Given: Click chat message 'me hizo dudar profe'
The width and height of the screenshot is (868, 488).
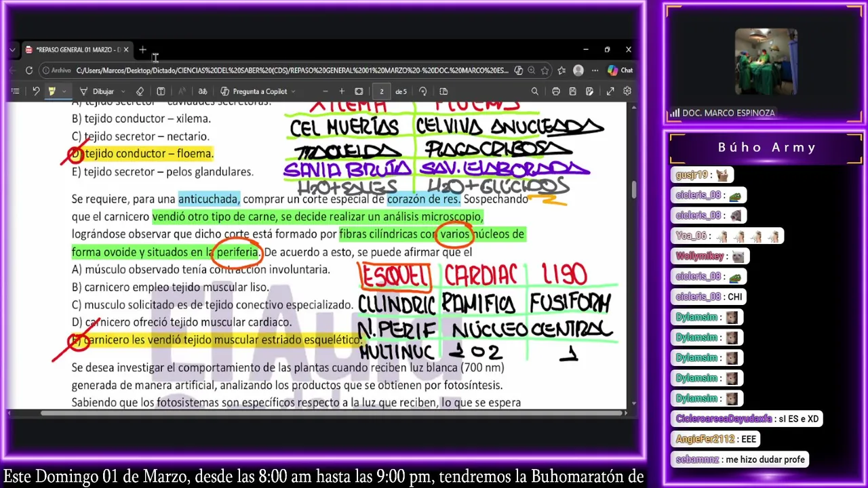Looking at the screenshot, I should coord(764,460).
